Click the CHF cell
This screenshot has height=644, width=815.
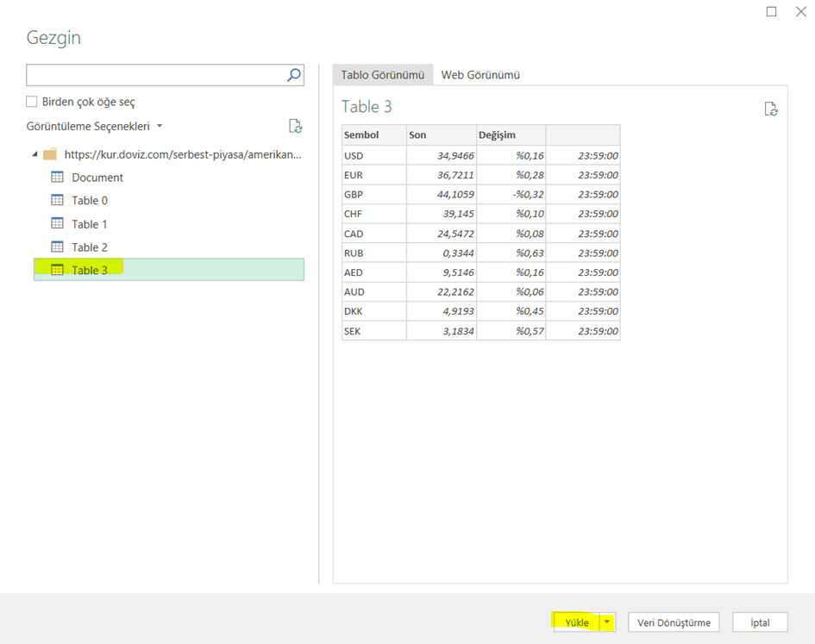[374, 214]
